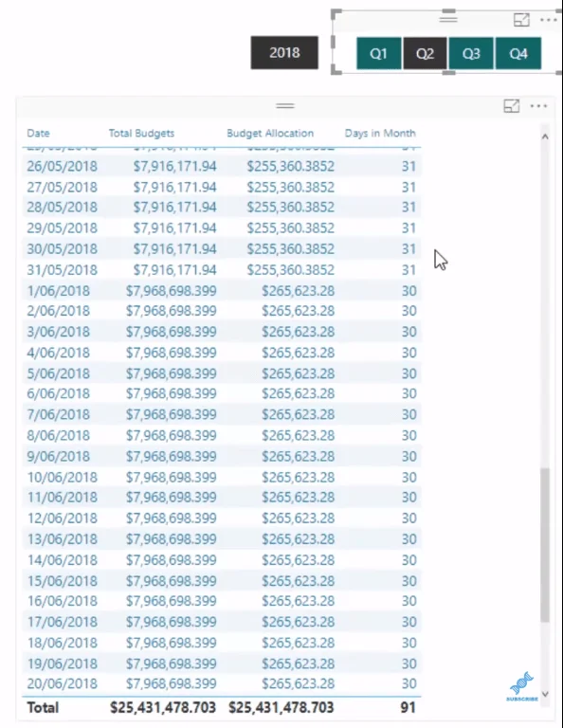
Task: Toggle the Q2 quarter slicer button
Action: [x=425, y=53]
